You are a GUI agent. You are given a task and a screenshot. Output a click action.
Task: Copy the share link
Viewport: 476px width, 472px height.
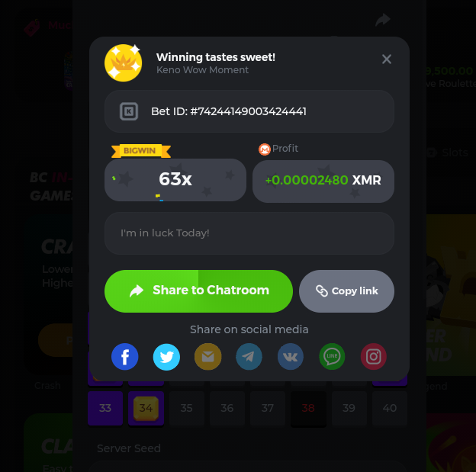click(x=346, y=291)
